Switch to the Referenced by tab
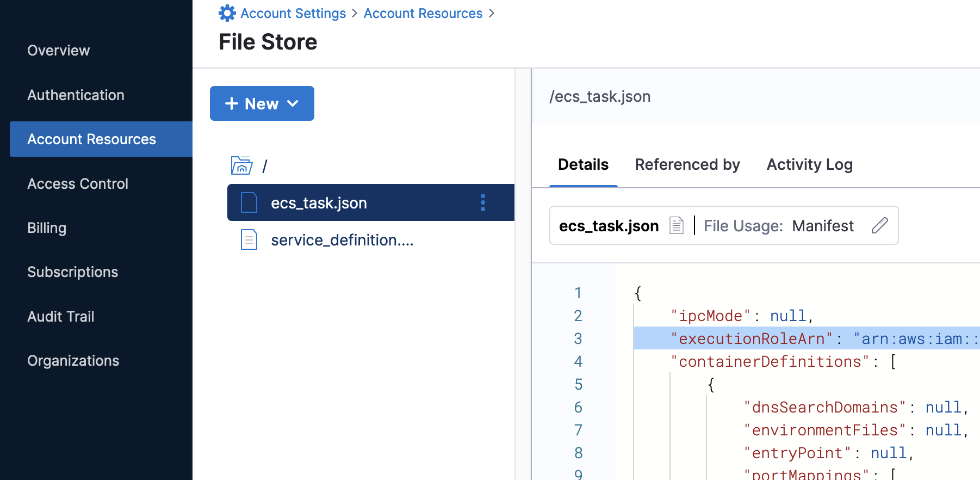The width and height of the screenshot is (980, 480). [687, 164]
